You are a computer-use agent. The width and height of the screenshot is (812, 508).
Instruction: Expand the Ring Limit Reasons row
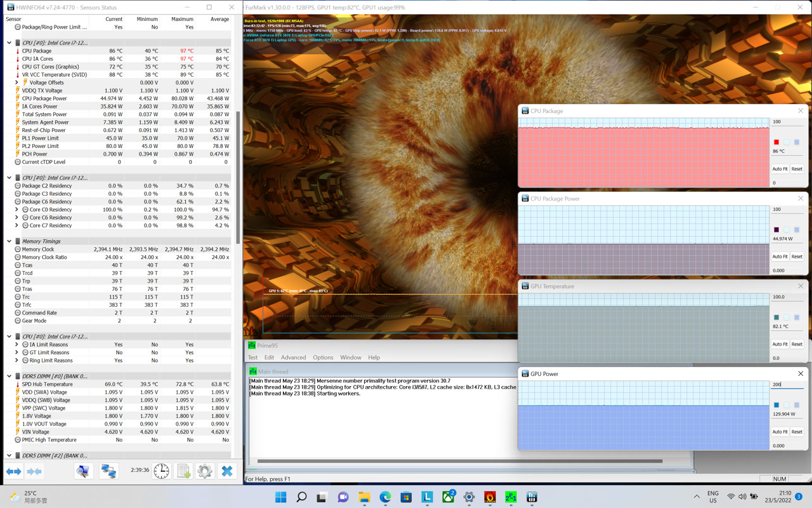point(17,360)
